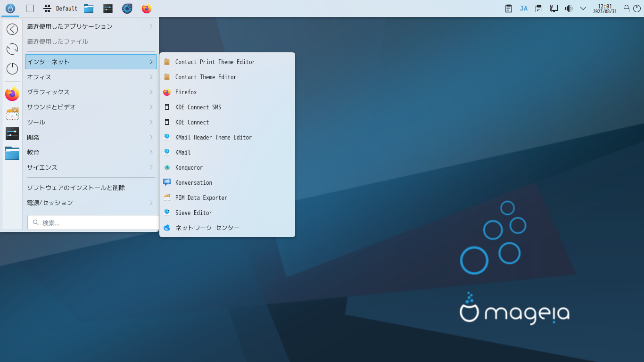Open the file manager from the top panel
644x362 pixels.
pyautogui.click(x=88, y=8)
